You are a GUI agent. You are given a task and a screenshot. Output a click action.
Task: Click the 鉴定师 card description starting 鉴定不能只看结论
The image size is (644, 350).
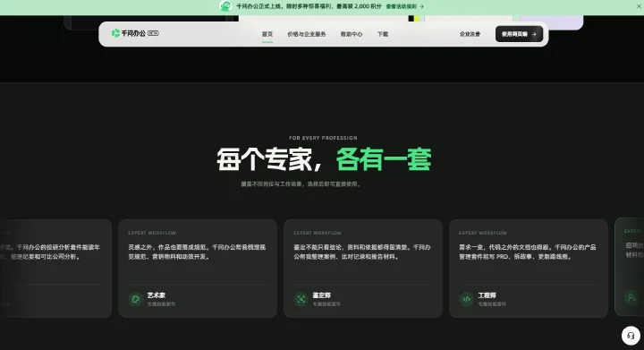tap(362, 252)
